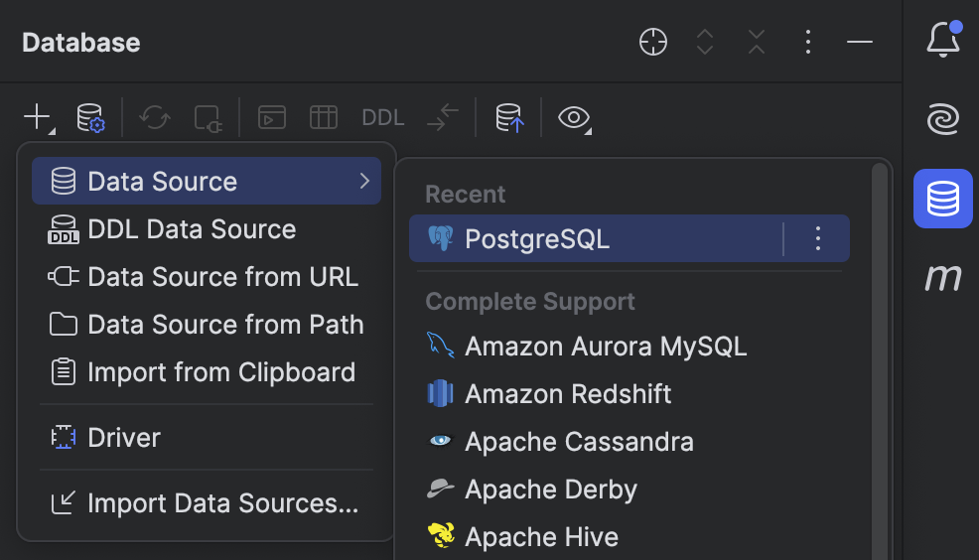Click the plug icon beside Data Source from URL
The width and height of the screenshot is (979, 560).
click(64, 277)
